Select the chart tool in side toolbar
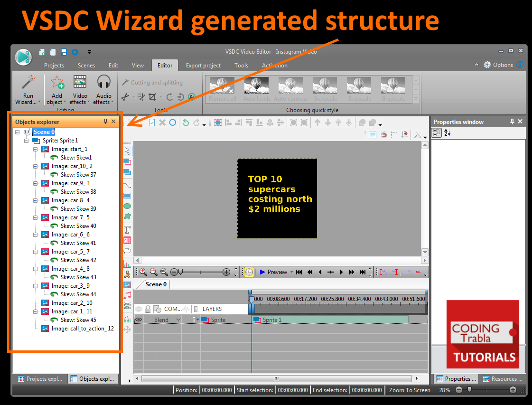 [x=127, y=264]
